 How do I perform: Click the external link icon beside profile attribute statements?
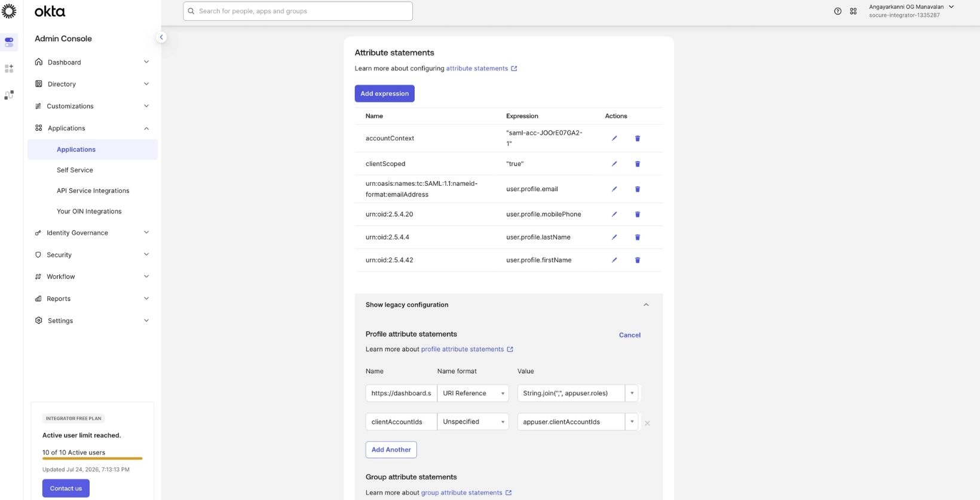510,349
